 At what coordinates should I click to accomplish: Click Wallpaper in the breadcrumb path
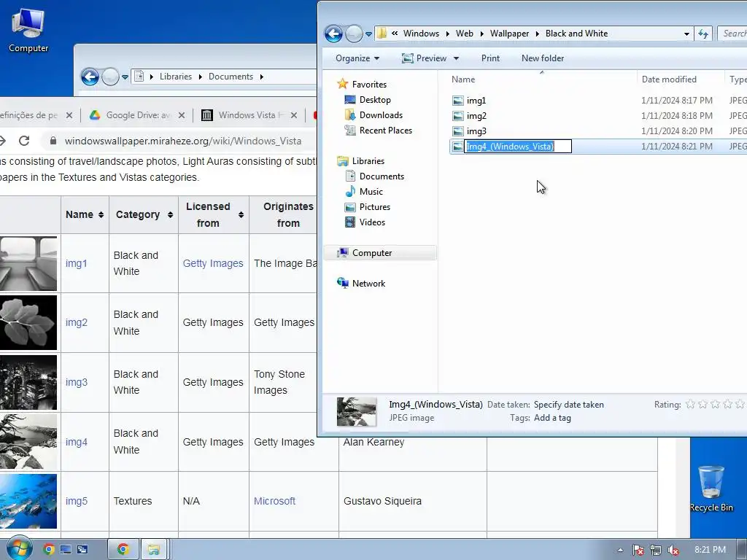(x=509, y=34)
